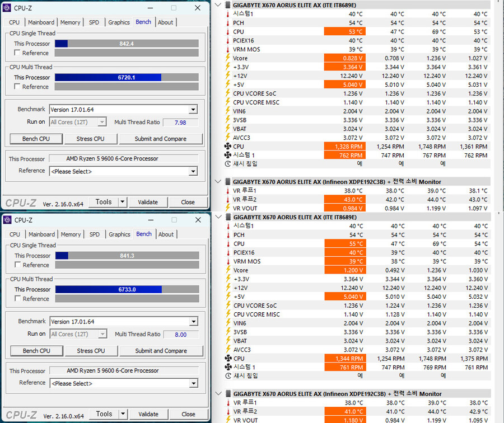This screenshot has width=504, height=423.
Task: Click the CPU Multi Thread score progress bar
Action: click(x=127, y=77)
